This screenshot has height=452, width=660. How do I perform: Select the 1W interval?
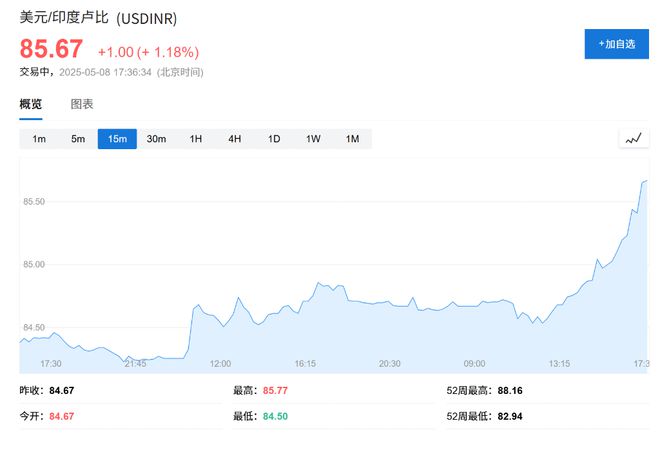pos(313,139)
